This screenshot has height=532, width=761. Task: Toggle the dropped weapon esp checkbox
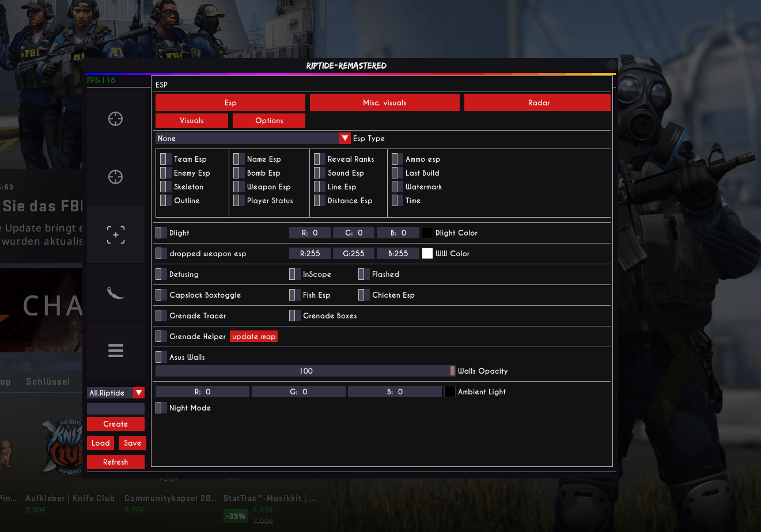[161, 253]
